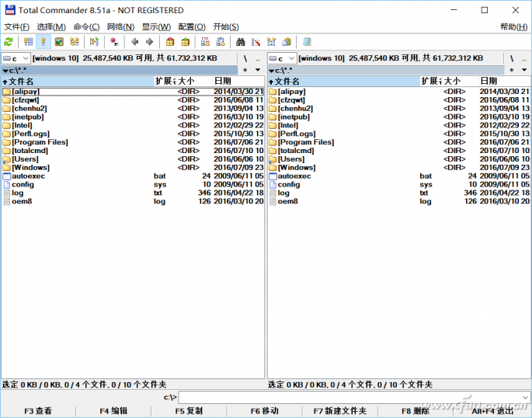Go back with the left arrow icon
The width and height of the screenshot is (532, 418).
134,42
